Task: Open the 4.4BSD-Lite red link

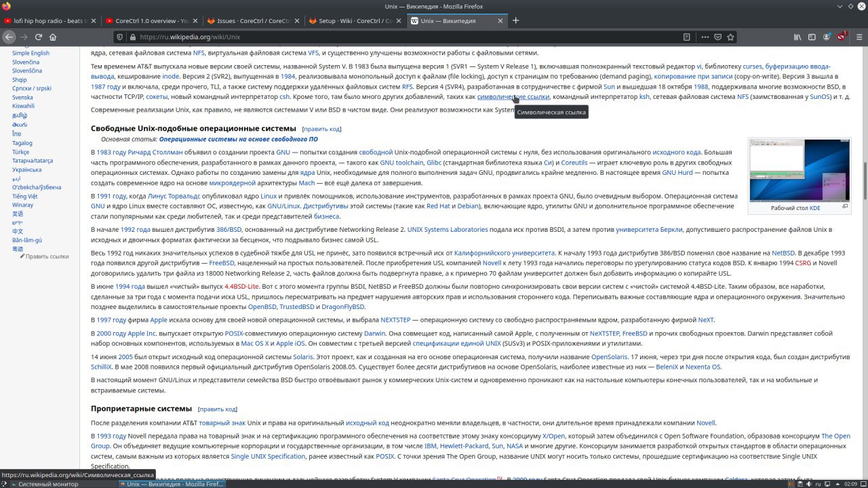Action: [241, 287]
